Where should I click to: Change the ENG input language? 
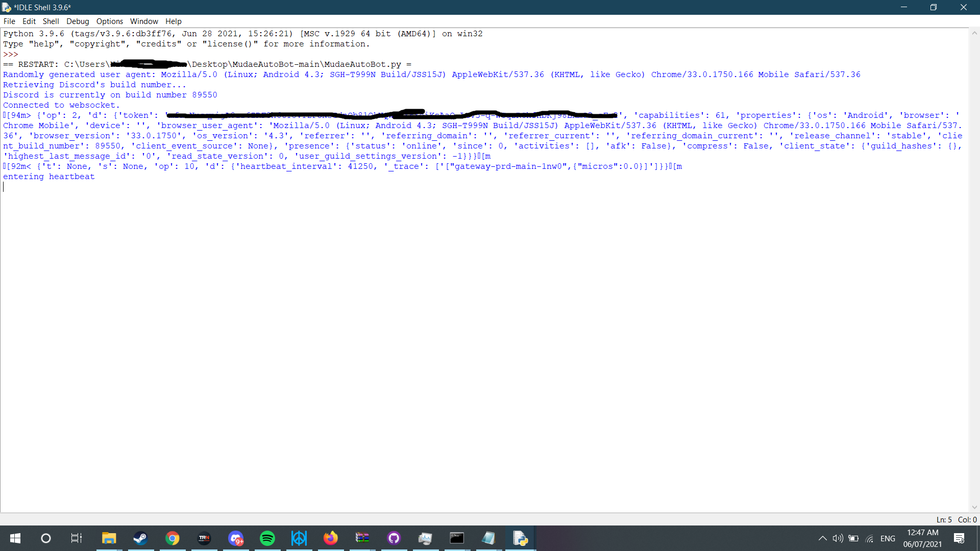pyautogui.click(x=888, y=538)
